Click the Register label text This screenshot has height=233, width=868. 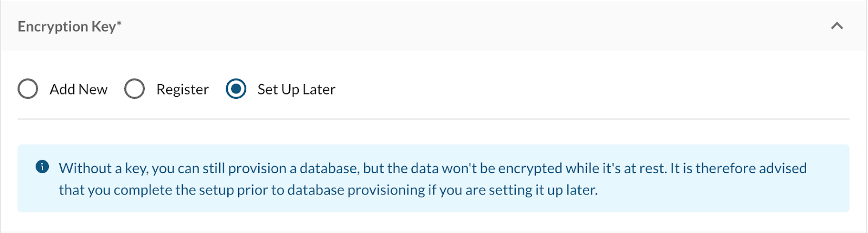(182, 89)
